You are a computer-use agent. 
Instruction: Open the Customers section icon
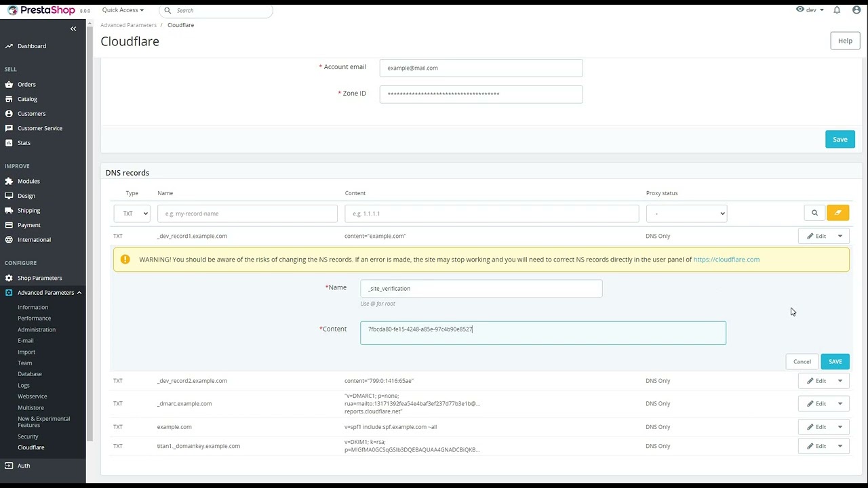[x=9, y=114]
